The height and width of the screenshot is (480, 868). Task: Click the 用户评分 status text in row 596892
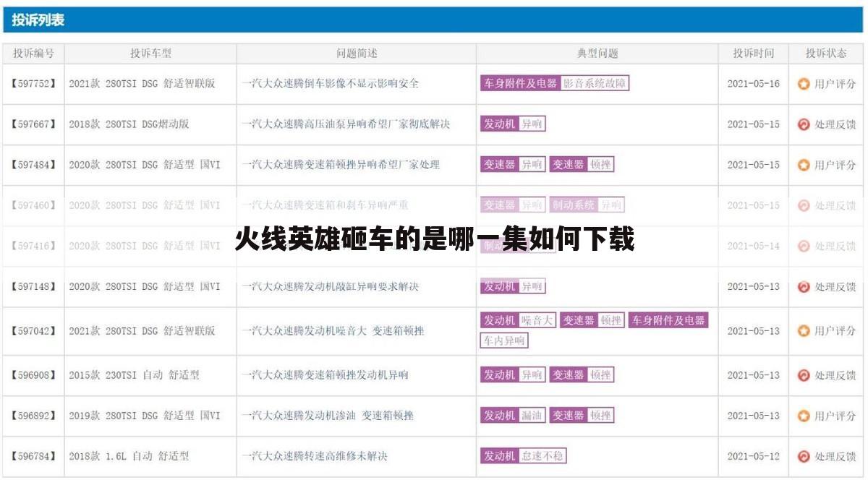835,416
